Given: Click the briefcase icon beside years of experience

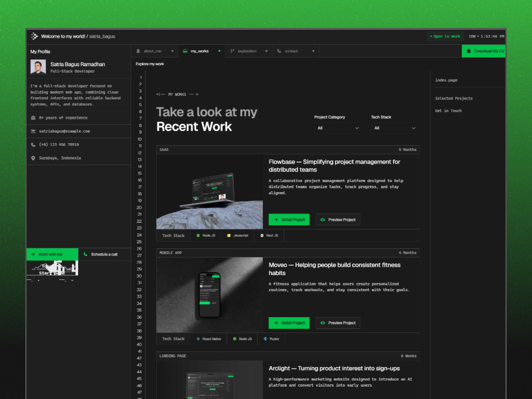Looking at the screenshot, I should pyautogui.click(x=33, y=118).
